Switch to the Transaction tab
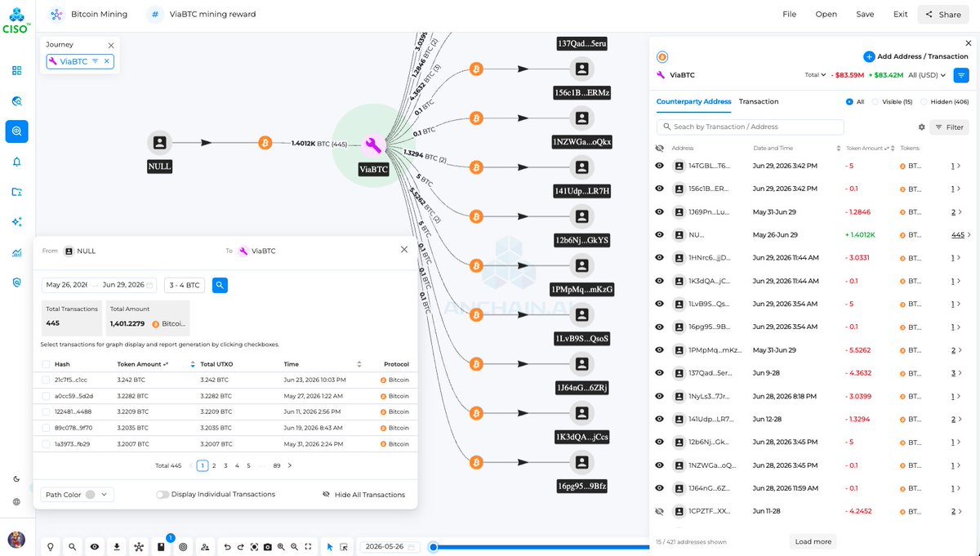Viewport: 980px width, 556px height. (759, 102)
